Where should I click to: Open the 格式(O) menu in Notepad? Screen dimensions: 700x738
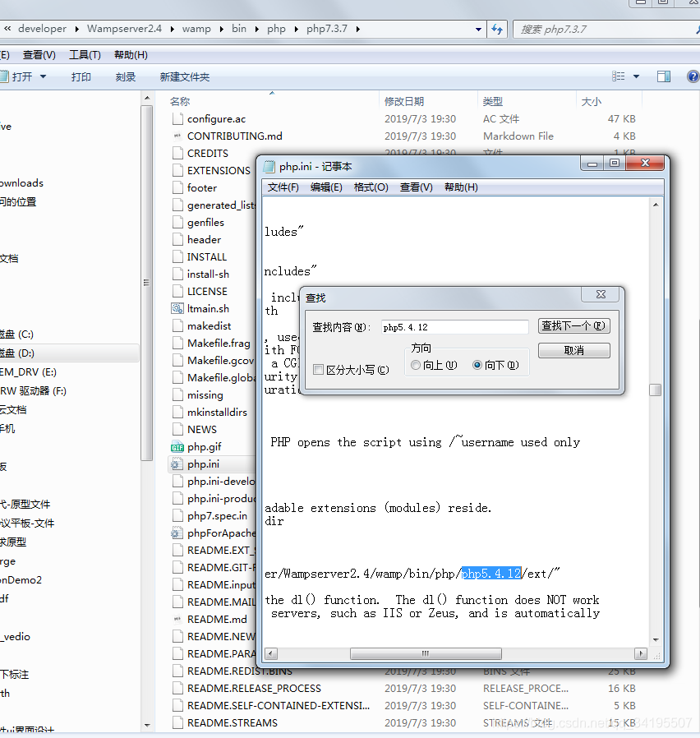point(371,187)
